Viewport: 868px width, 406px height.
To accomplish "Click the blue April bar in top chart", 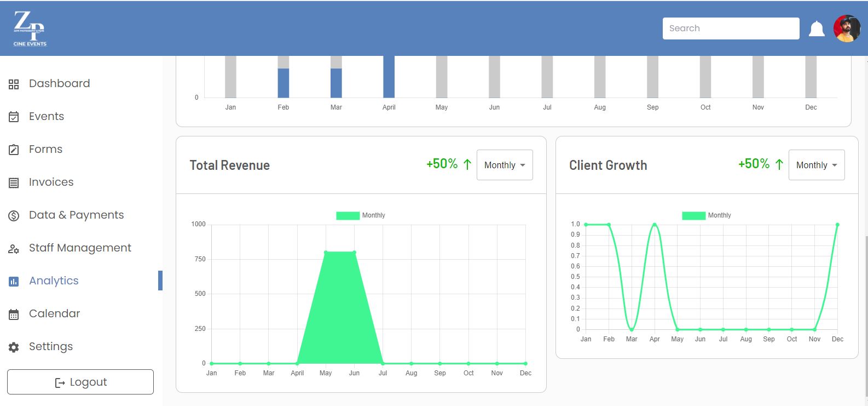I will tap(389, 77).
